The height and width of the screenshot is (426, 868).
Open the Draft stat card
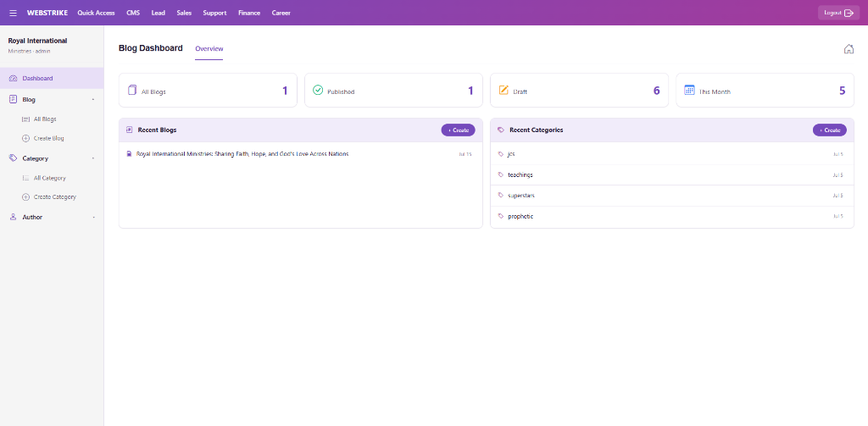(579, 90)
